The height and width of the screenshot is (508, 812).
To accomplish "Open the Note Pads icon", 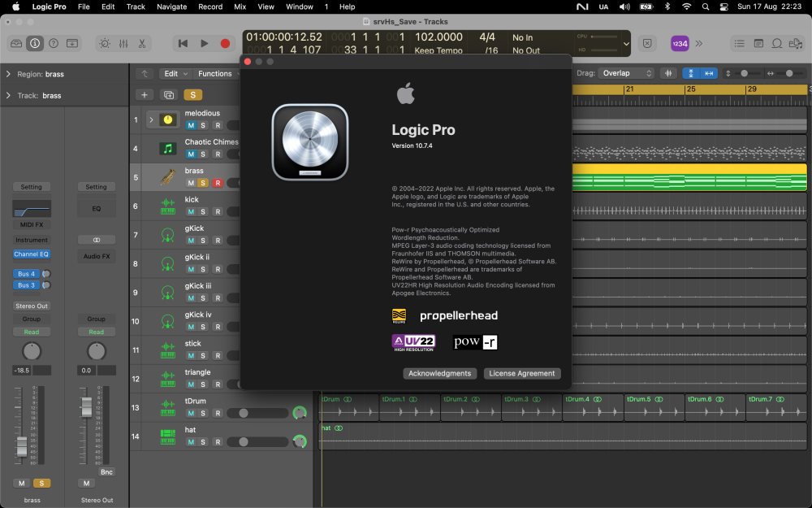I will 758,44.
